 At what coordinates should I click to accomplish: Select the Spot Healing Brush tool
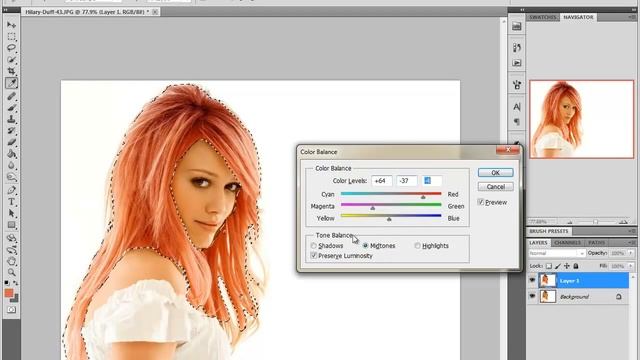click(11, 96)
